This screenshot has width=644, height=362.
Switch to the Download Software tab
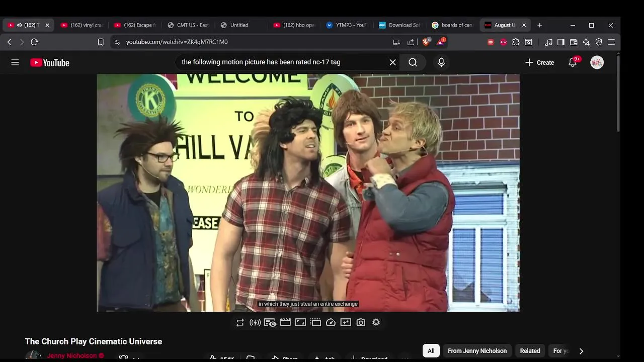click(400, 25)
